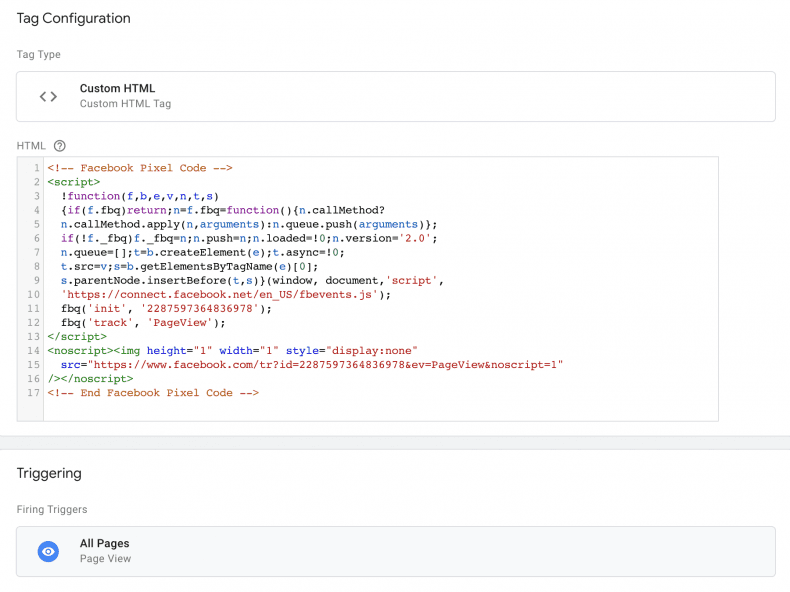Click the closing </script> tag line
Screen dimensions: 790x592
(x=77, y=337)
